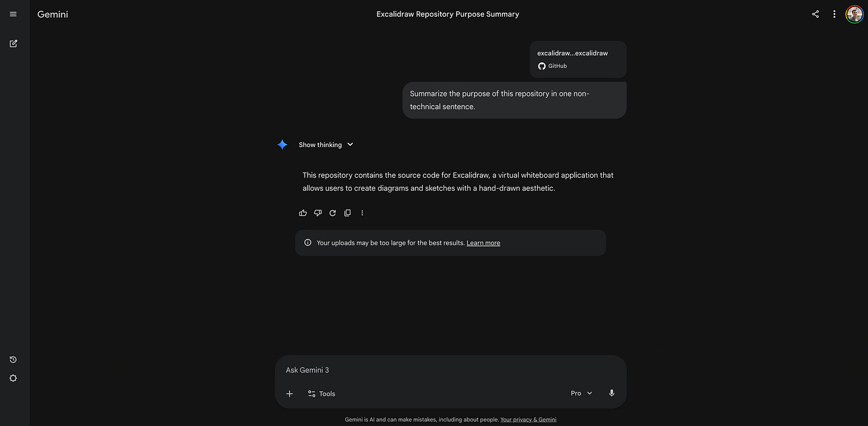Give the response a thumbs up
The width and height of the screenshot is (868, 426).
point(303,213)
